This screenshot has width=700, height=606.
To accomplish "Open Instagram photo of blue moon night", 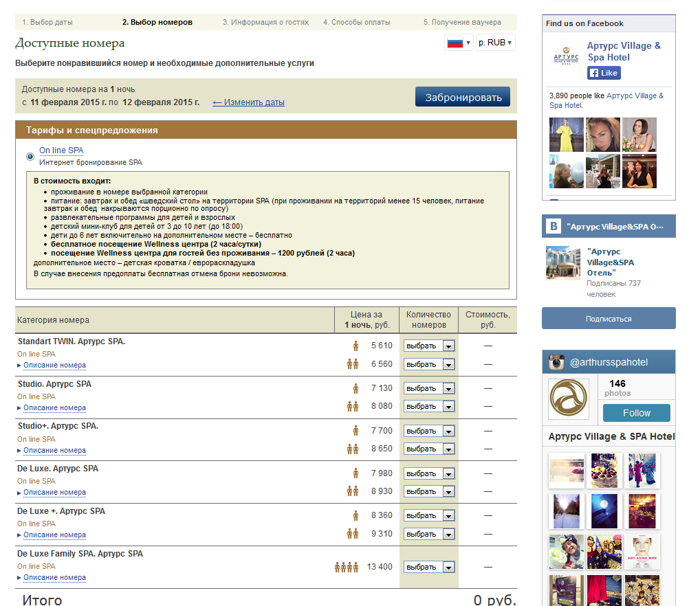I will coord(604,511).
